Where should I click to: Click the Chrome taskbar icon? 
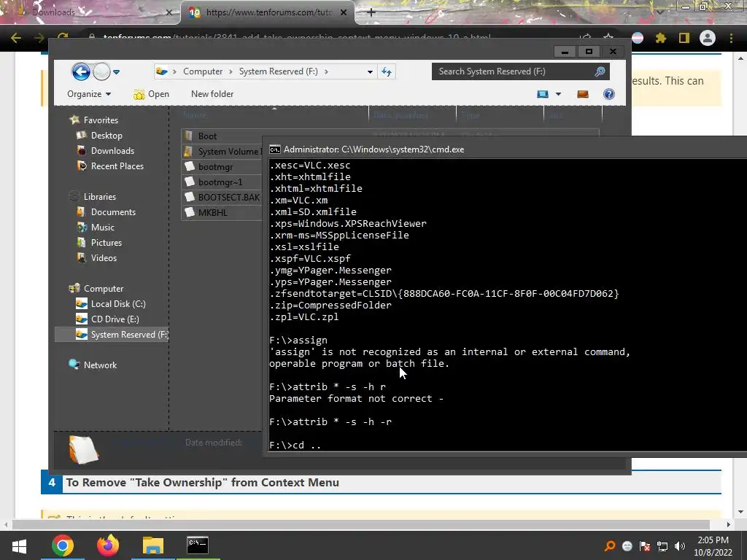point(63,545)
